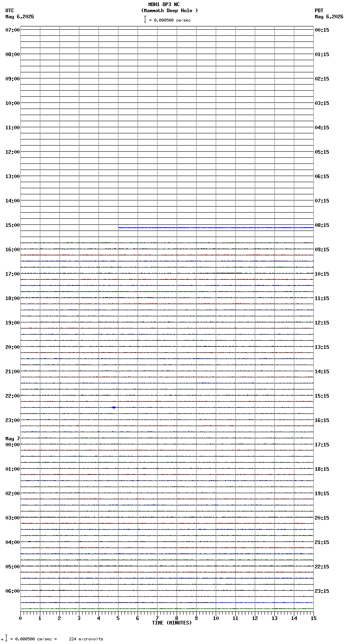This screenshot has width=346, height=644.
Task: Click the 'May 7' date label
Action: tap(12, 439)
